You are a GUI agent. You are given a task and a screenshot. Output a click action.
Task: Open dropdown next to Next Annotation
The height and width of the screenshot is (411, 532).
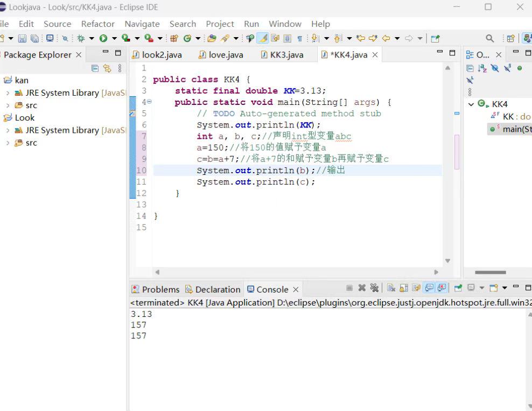[326, 39]
